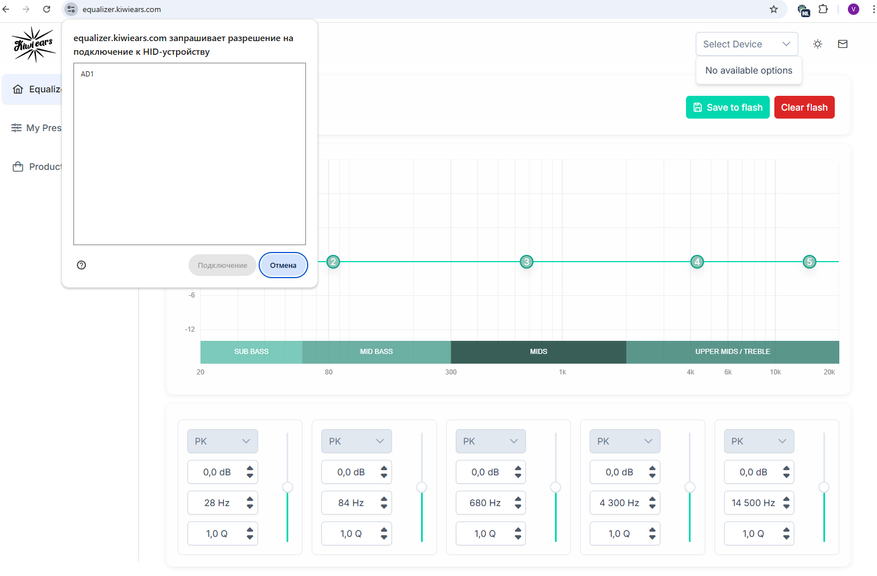Toggle the light/dark theme sun icon

818,44
